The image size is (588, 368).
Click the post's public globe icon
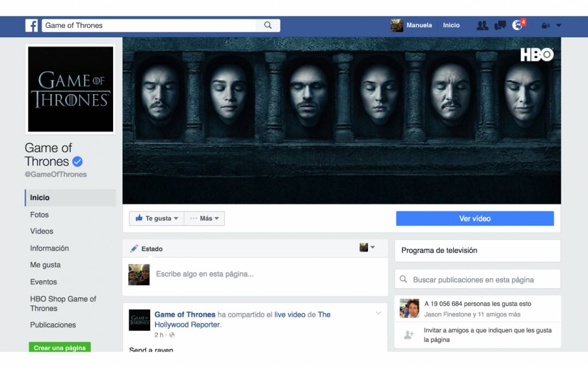[x=171, y=335]
